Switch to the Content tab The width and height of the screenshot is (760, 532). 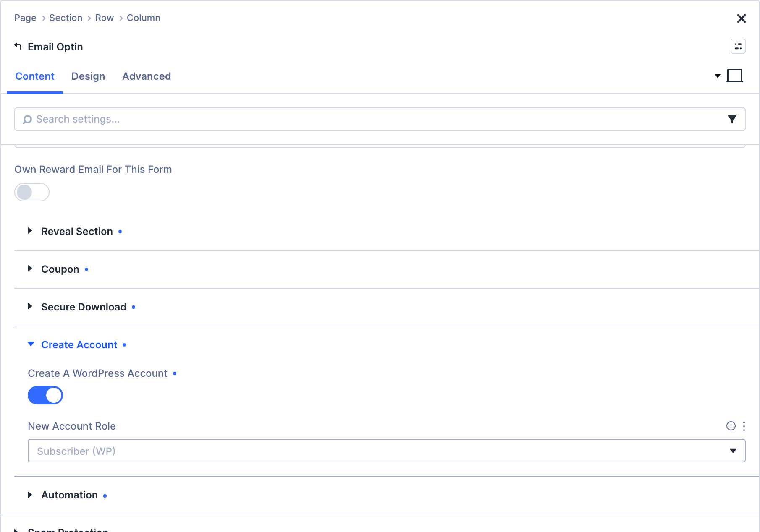click(x=35, y=76)
